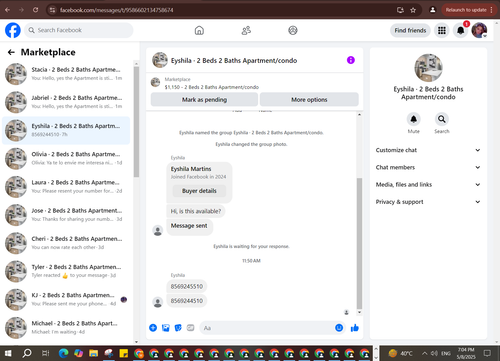Screen dimensions: 500x361
Task: Search in conversation using magnifier button
Action: click(x=442, y=119)
